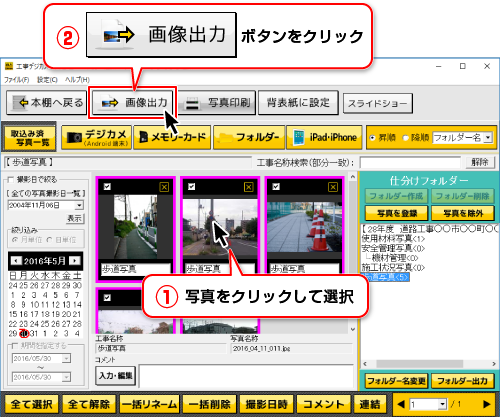Viewport: 500px width, 417px height.
Task: Uncheck the second photo's checkbox
Action: pyautogui.click(x=191, y=187)
